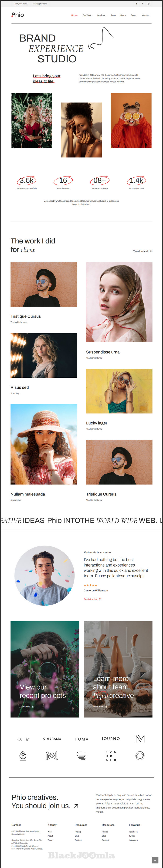
Task: Click the arrow beside 'You should join us'
Action: point(76,806)
